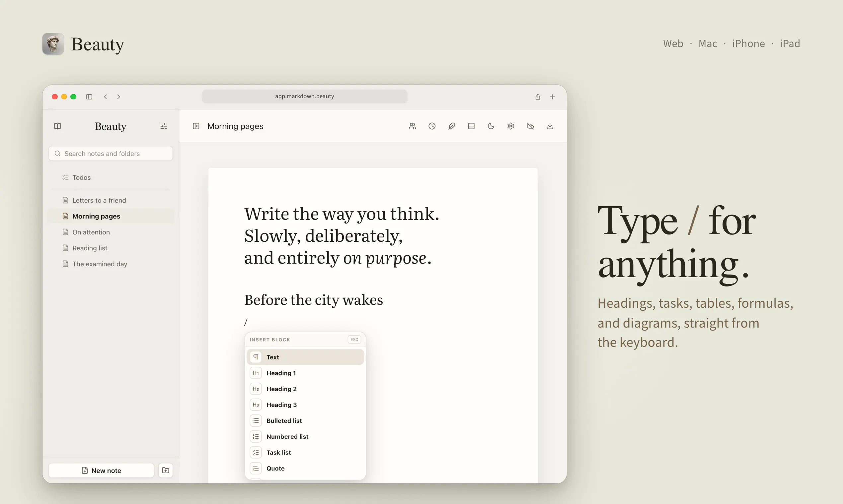Click the cloud-off sync icon

tap(530, 126)
